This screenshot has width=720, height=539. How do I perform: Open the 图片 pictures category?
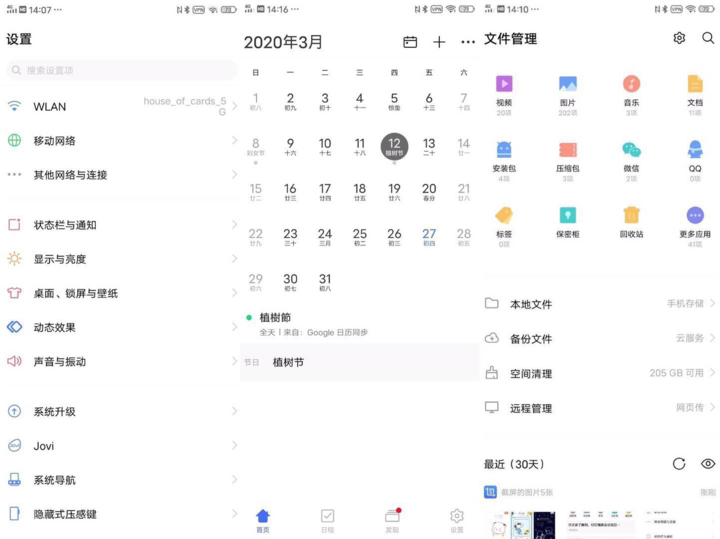tap(568, 84)
